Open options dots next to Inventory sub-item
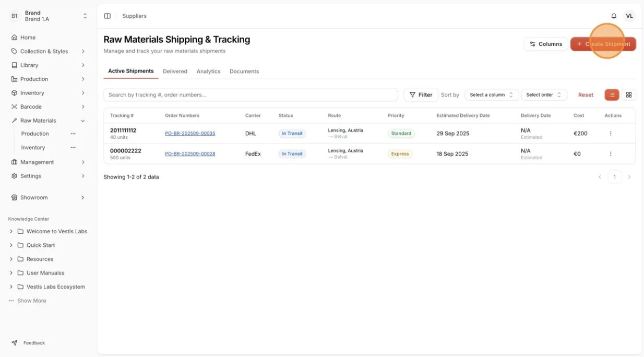The width and height of the screenshot is (644, 357). tap(73, 148)
